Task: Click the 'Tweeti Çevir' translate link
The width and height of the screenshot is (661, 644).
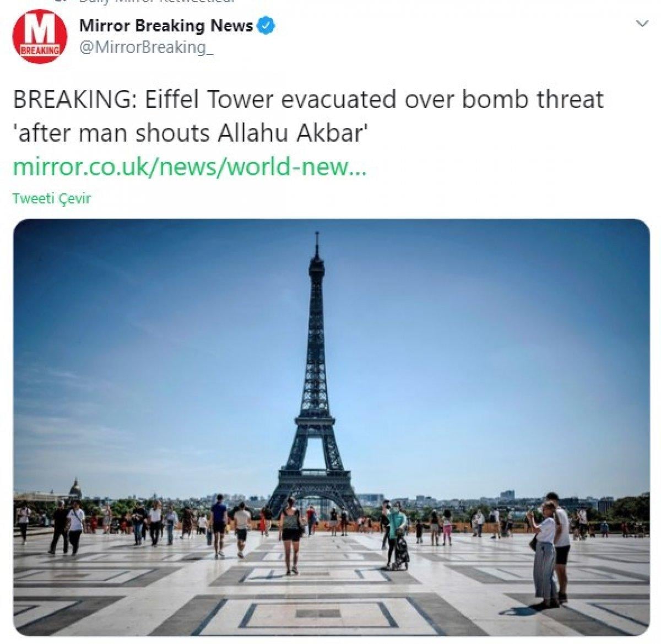Action: [51, 198]
